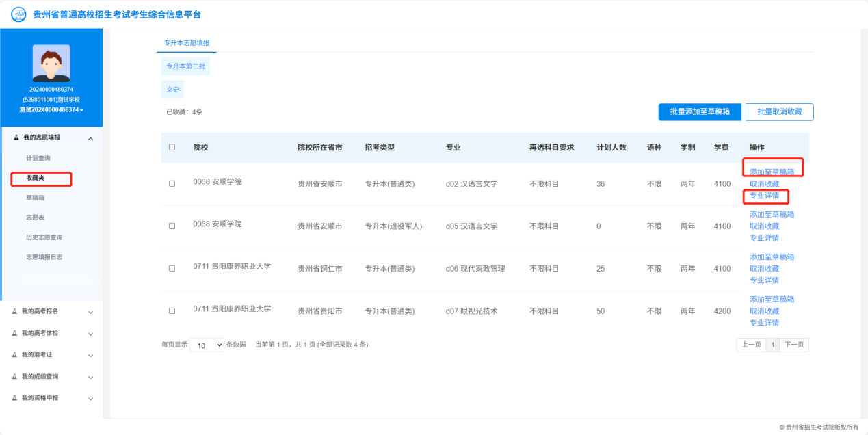The width and height of the screenshot is (868, 435).
Task: Open the rows-per-page dropdown showing 10
Action: (x=207, y=345)
